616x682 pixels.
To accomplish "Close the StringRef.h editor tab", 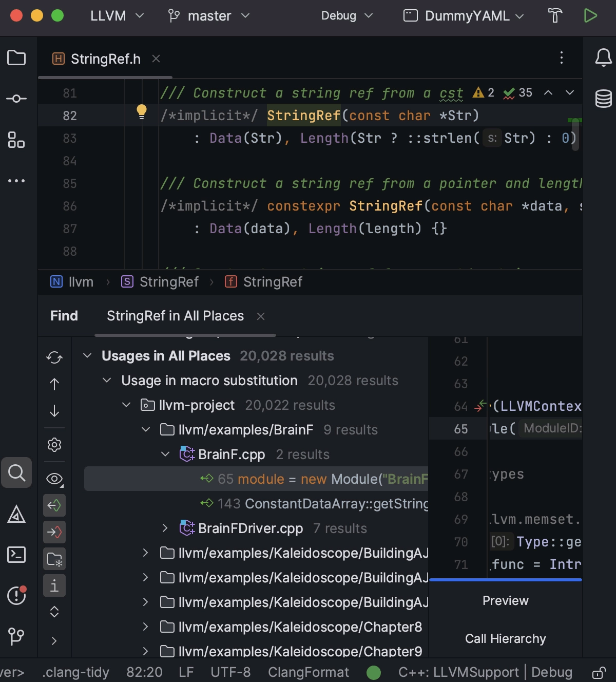I will (x=156, y=59).
